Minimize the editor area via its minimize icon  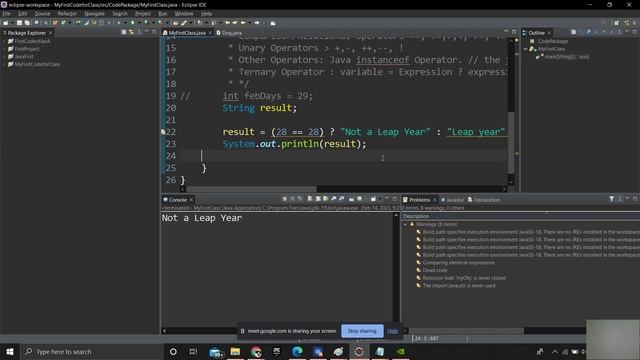506,32
